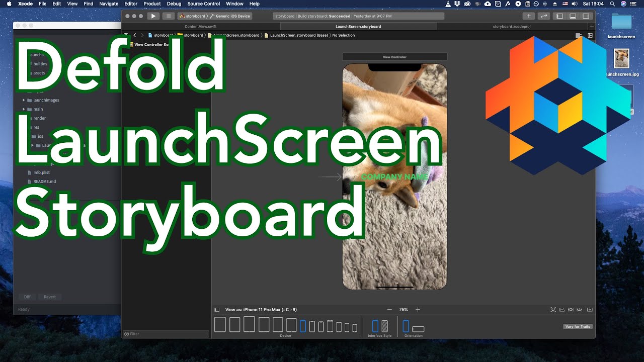Select portrait Orientation
The width and height of the screenshot is (644, 362).
pyautogui.click(x=406, y=326)
